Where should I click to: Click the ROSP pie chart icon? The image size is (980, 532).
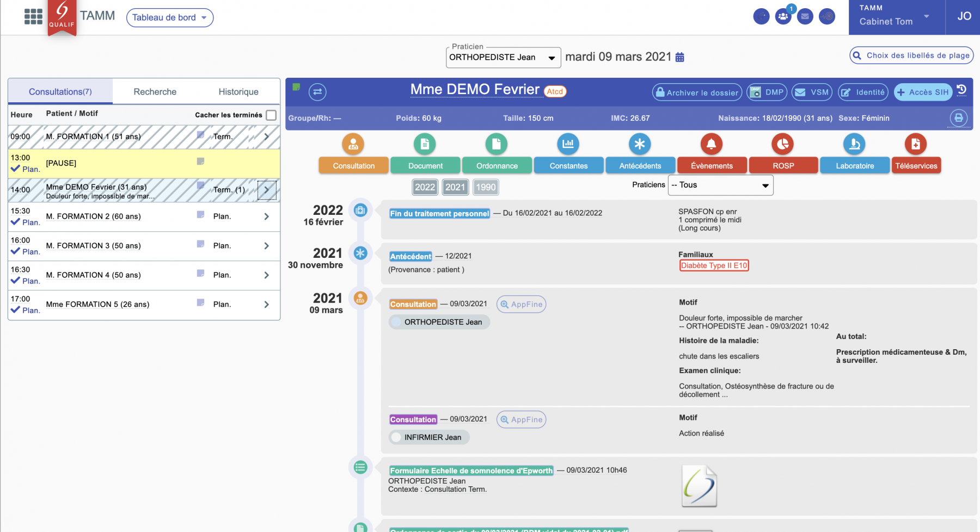pos(782,144)
